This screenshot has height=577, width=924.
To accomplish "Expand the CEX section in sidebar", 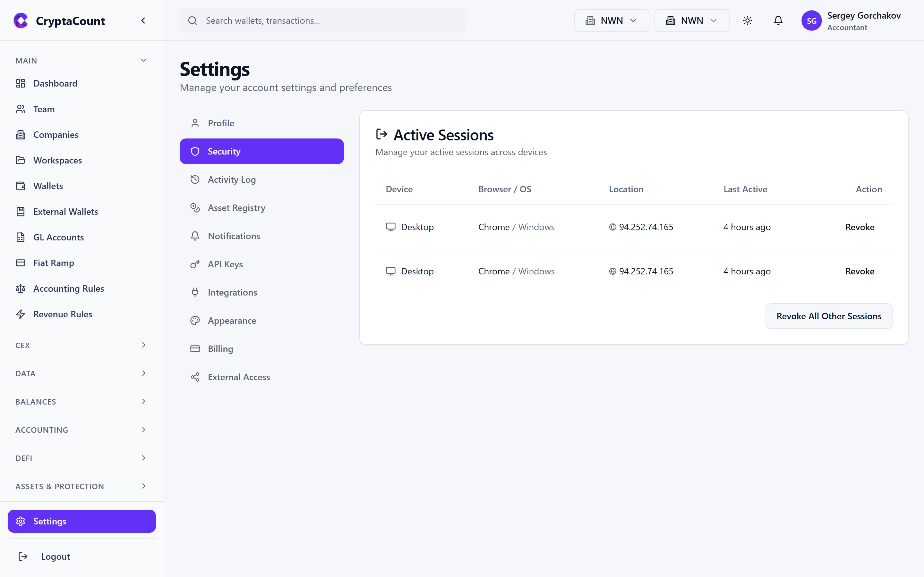I will pos(81,345).
